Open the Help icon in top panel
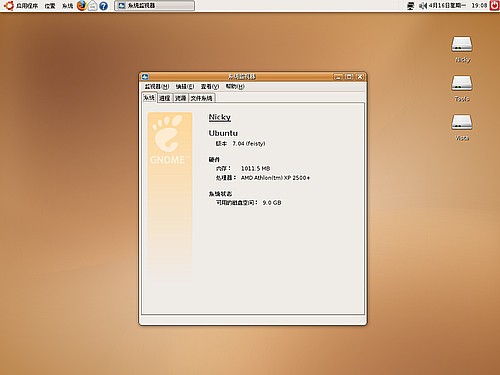The width and height of the screenshot is (500, 375). (104, 6)
